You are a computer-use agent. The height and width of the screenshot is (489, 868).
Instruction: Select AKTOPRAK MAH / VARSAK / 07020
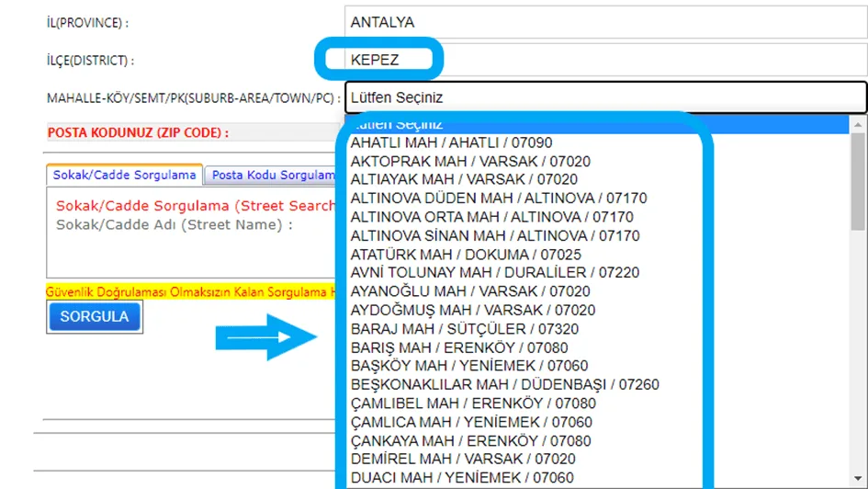[597, 162]
